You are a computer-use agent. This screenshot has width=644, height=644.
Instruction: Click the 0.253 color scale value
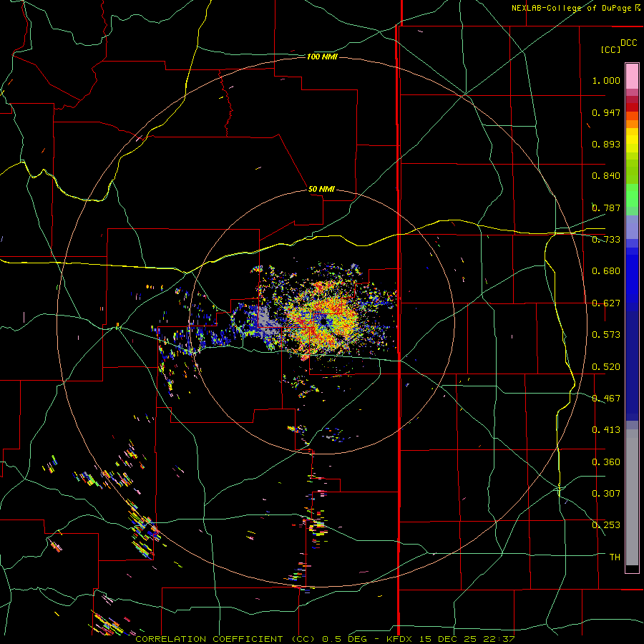tap(606, 525)
